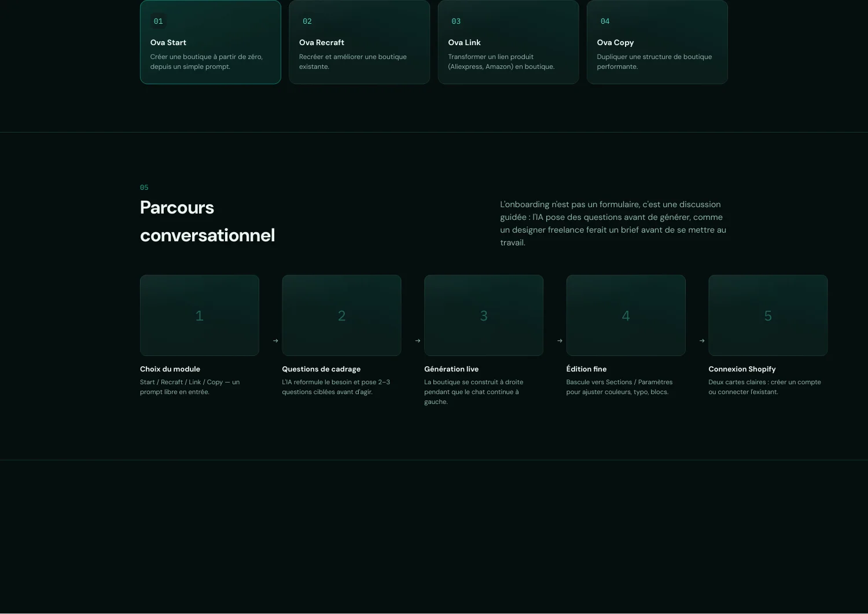
Task: Click the 'Édition fine' step title
Action: [587, 369]
